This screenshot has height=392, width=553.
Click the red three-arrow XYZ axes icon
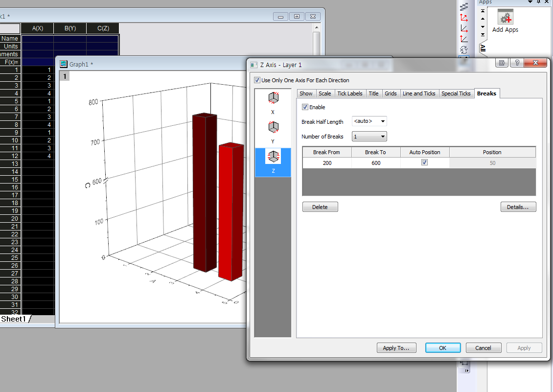point(464,17)
